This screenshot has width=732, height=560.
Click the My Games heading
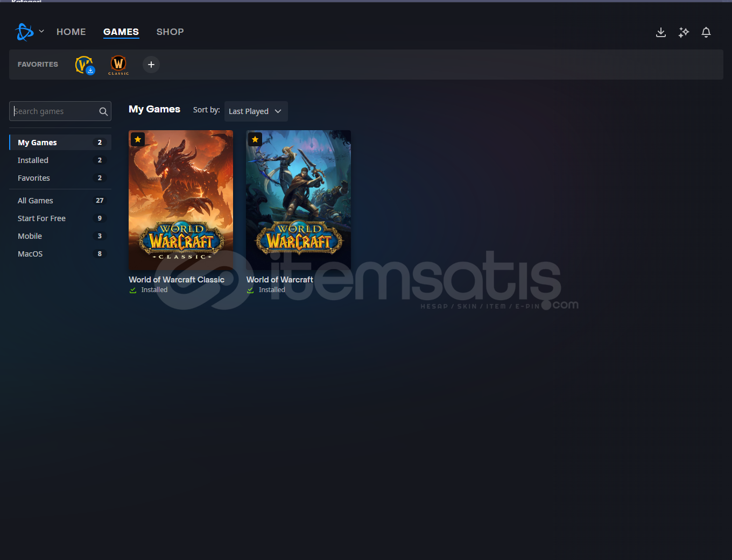pos(154,109)
